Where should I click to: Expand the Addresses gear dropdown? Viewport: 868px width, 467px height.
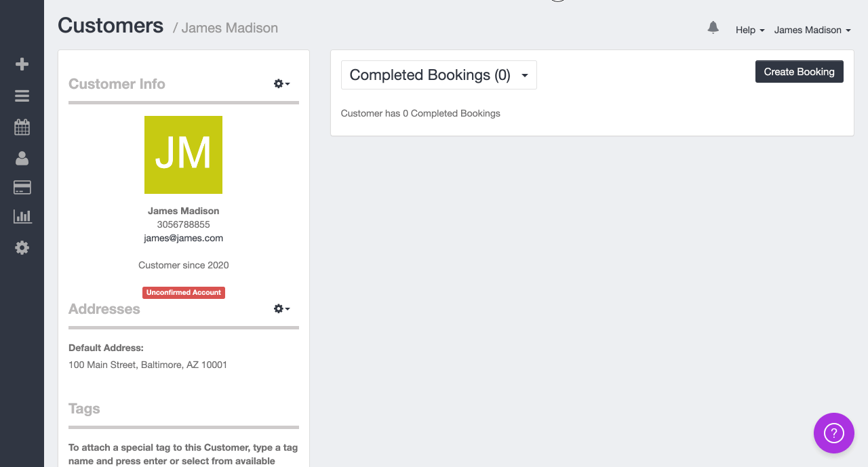(281, 308)
